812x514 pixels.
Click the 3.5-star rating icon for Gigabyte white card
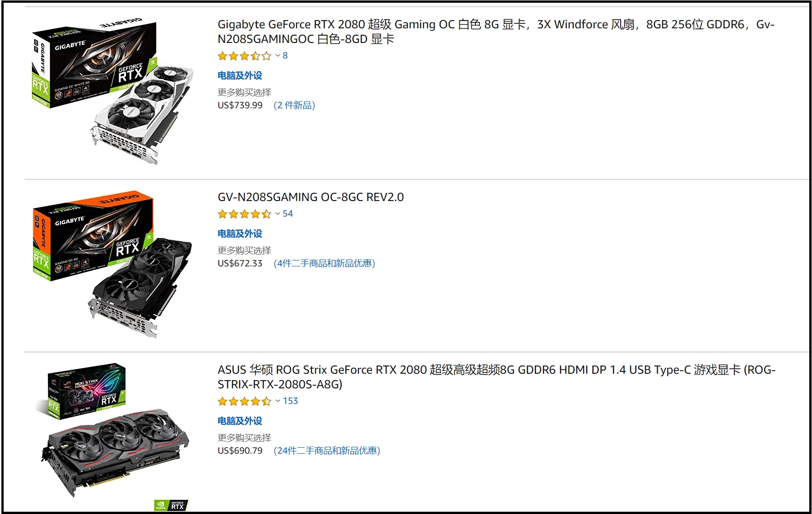pos(244,56)
